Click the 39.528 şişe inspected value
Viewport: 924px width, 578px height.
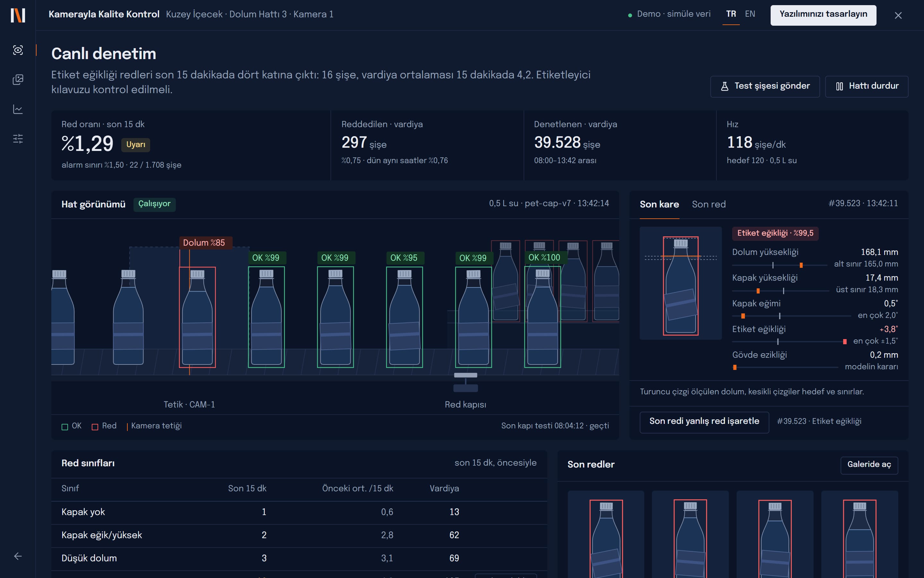tap(567, 143)
